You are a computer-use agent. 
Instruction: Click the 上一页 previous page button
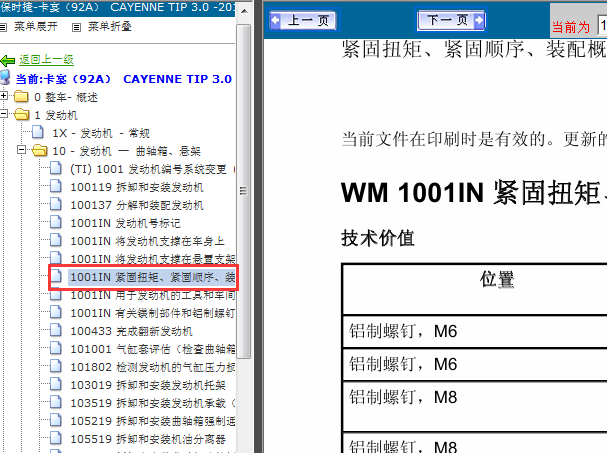pyautogui.click(x=303, y=20)
